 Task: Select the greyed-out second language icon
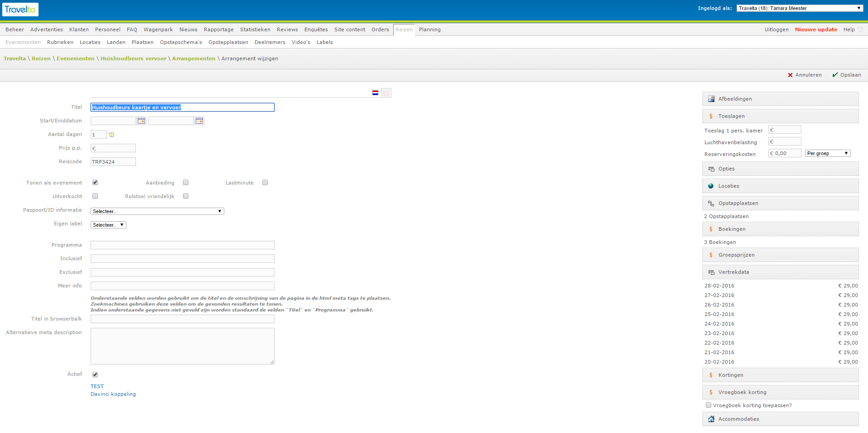pos(386,93)
